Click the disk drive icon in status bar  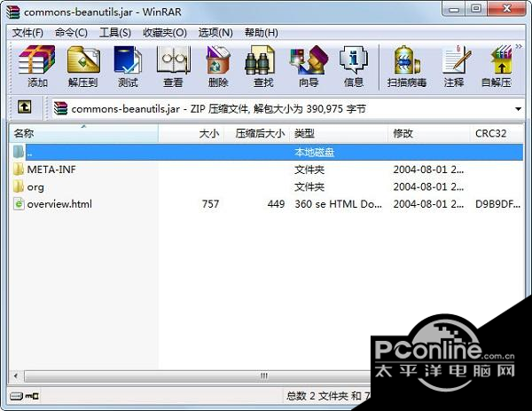(16, 396)
